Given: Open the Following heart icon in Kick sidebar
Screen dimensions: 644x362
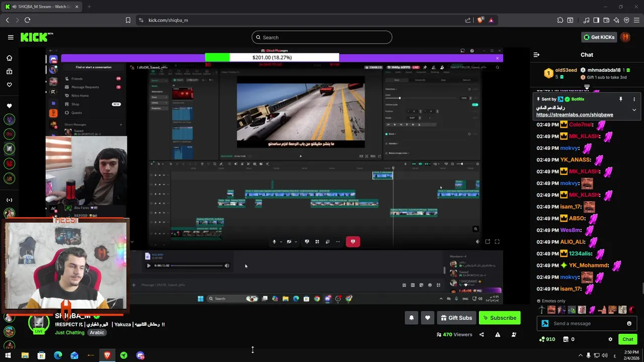Looking at the screenshot, I should coord(9,84).
